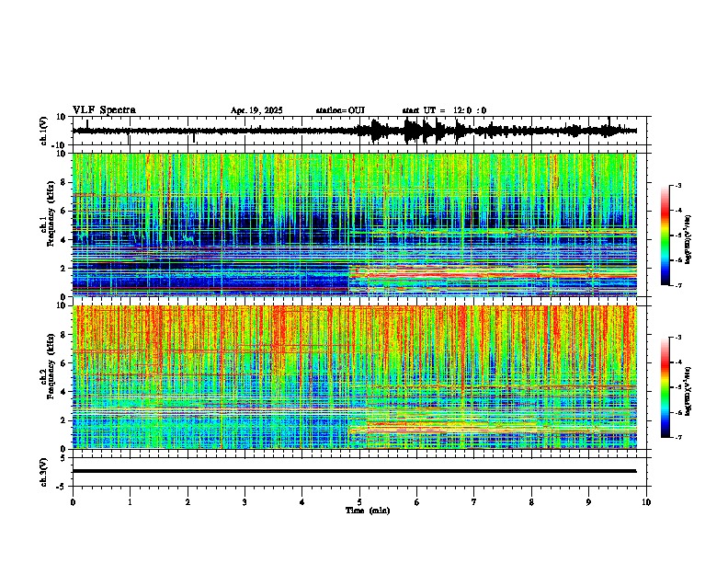
Task: Click the ch.1 colorbar log(PSD) label
Action: coord(688,239)
